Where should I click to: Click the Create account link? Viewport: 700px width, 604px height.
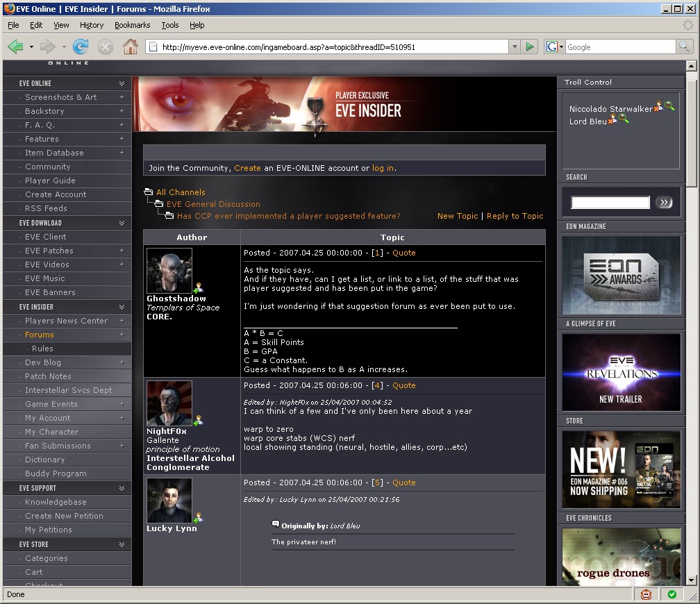247,168
